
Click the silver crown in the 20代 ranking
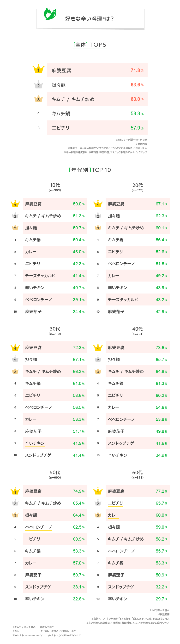(98, 215)
